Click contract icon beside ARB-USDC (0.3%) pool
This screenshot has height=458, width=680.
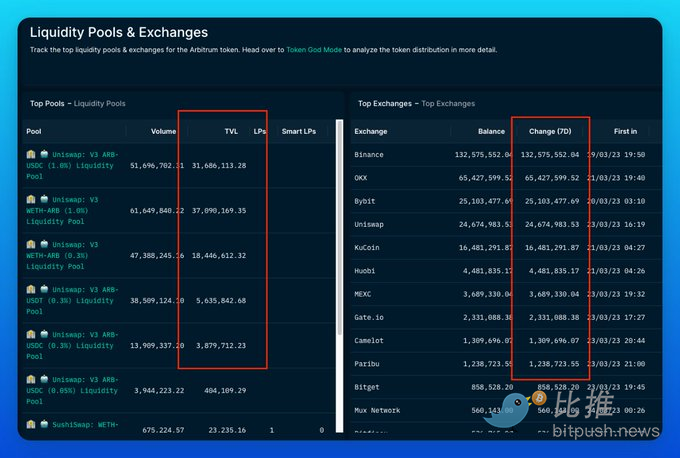[x=44, y=334]
